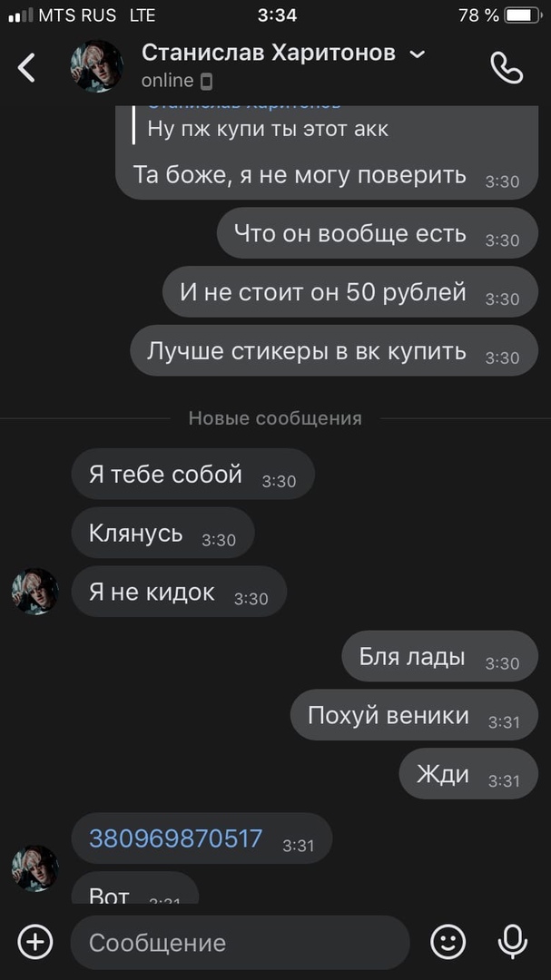The height and width of the screenshot is (980, 551).
Task: Tap the microphone to record voice message
Action: [512, 942]
